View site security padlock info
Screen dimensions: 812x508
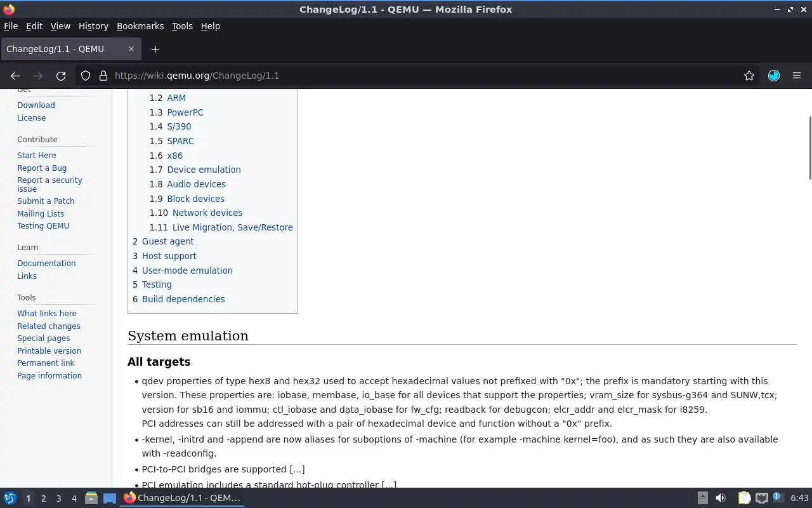pyautogui.click(x=103, y=76)
